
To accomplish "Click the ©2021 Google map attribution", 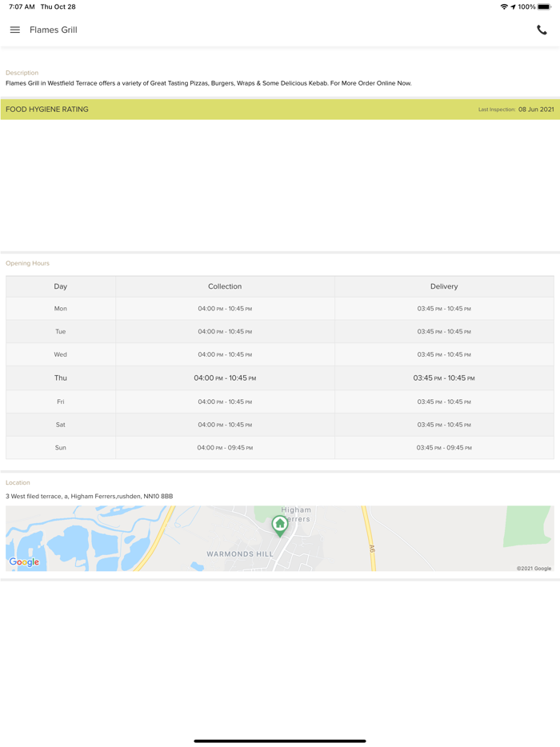I will click(x=534, y=568).
